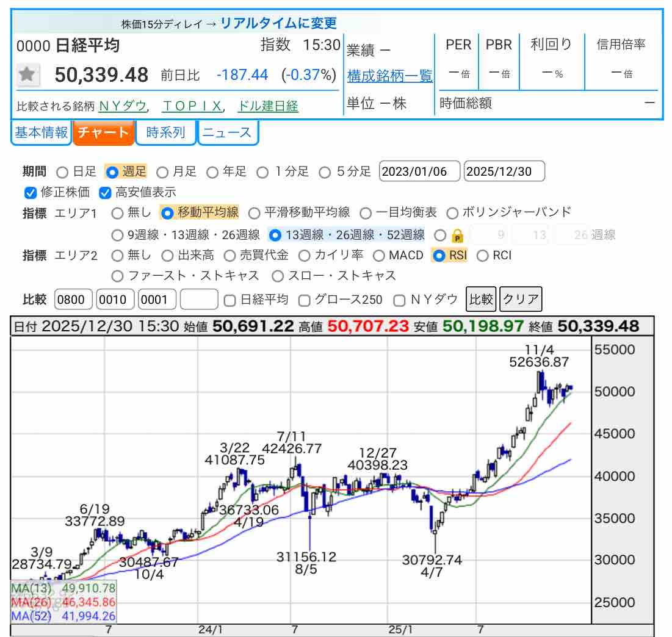The image size is (672, 637).
Task: Click the premium lock icon radio option
Action: [440, 235]
